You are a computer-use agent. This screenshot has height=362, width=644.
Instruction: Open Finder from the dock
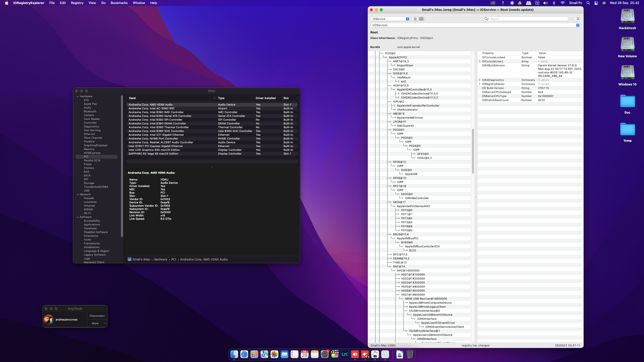(x=234, y=354)
